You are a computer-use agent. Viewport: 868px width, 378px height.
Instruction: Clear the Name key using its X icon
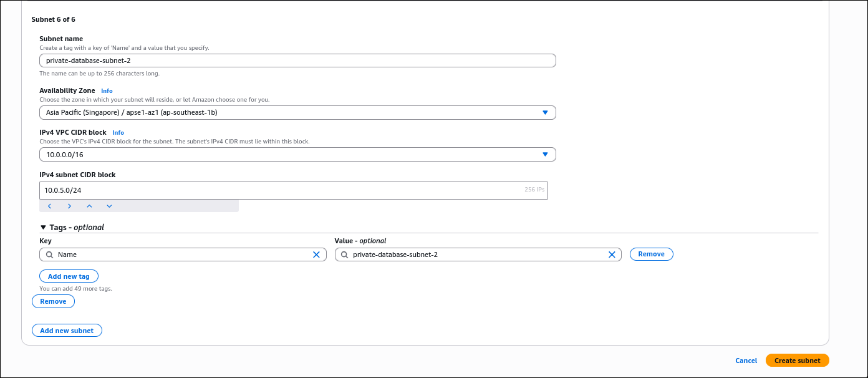(x=316, y=254)
